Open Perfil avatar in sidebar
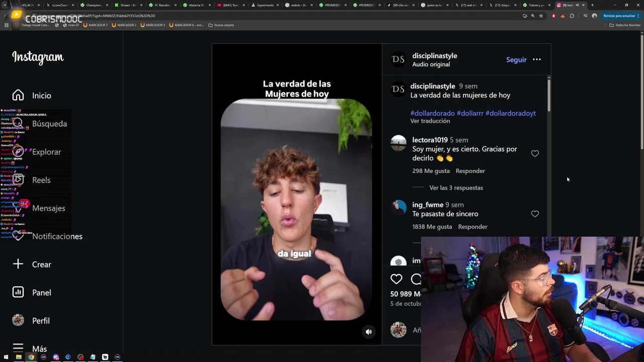The image size is (644, 362). 18,320
